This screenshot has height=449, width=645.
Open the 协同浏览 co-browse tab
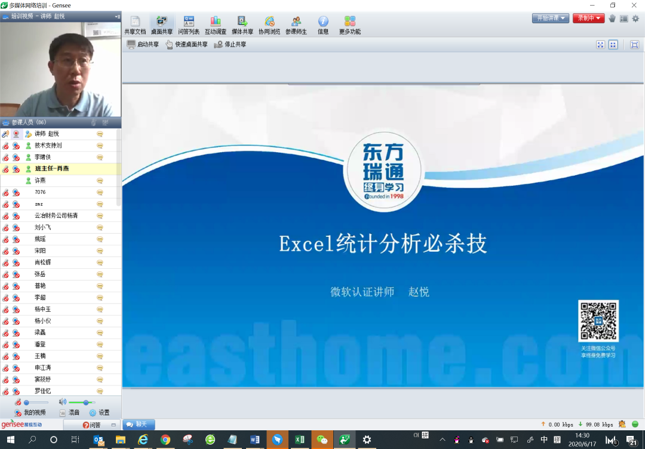click(269, 25)
